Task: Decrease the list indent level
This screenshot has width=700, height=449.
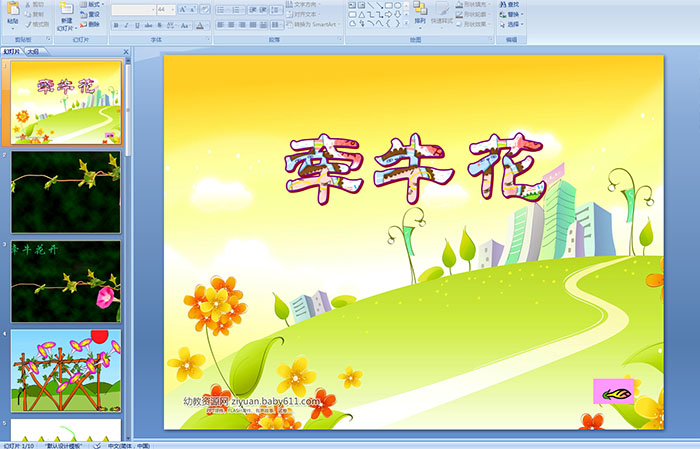Action: point(253,10)
